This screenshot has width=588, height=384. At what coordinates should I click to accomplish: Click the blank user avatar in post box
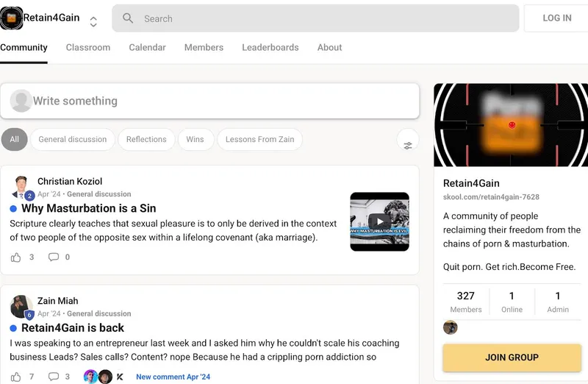21,101
